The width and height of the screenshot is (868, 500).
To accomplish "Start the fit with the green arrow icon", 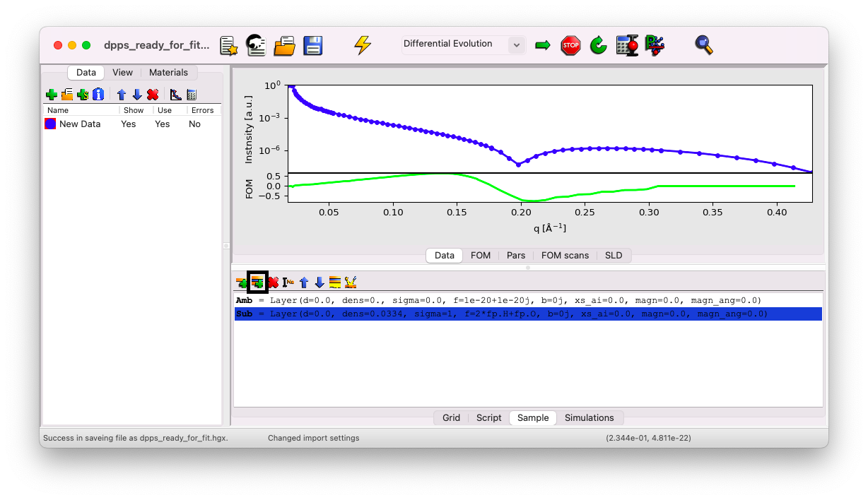I will (x=543, y=45).
